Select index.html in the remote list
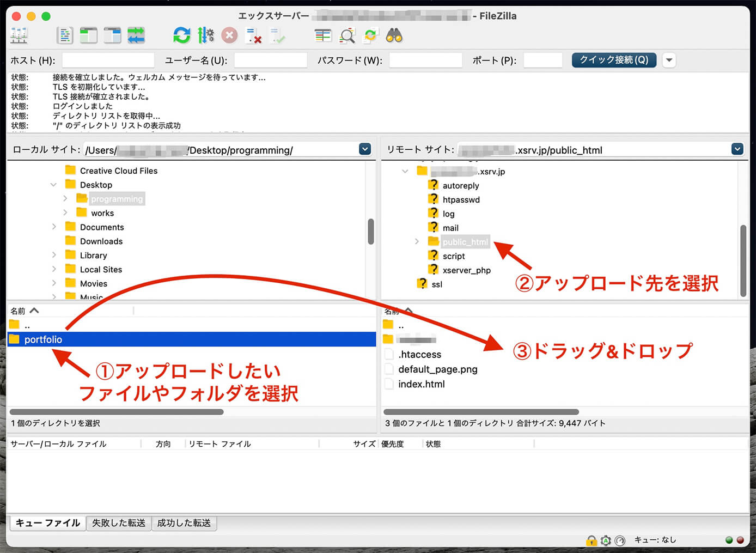Image resolution: width=756 pixels, height=553 pixels. (422, 384)
